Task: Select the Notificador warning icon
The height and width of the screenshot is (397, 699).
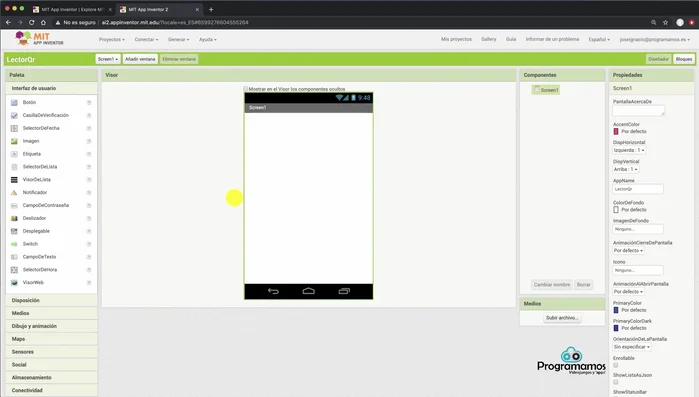Action: point(14,192)
